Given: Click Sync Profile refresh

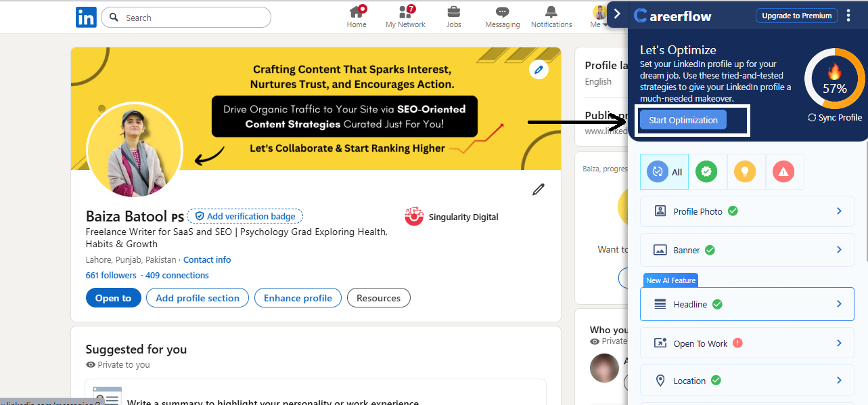Looking at the screenshot, I should 835,117.
